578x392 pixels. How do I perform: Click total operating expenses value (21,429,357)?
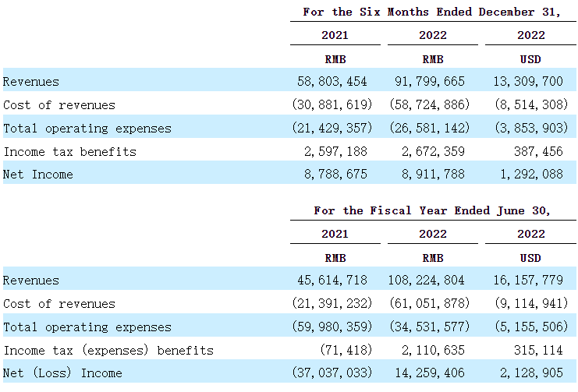pos(332,128)
